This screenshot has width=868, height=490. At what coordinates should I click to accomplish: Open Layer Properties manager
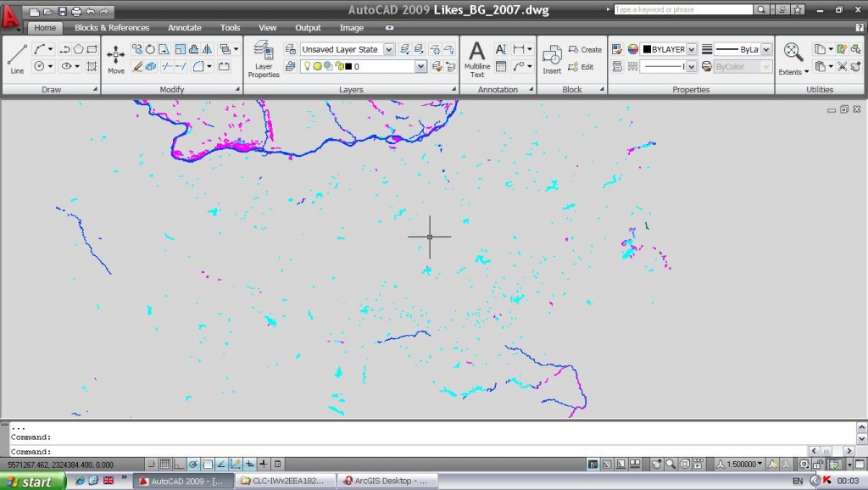(264, 58)
